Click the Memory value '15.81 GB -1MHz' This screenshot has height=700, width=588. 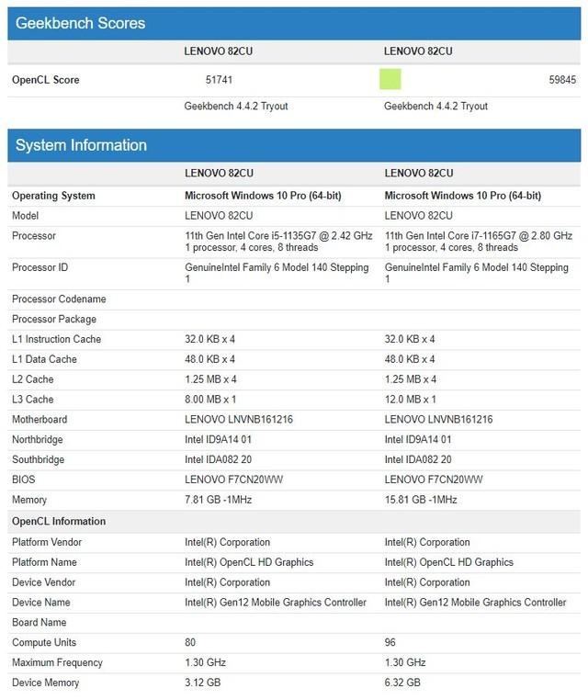tap(421, 500)
